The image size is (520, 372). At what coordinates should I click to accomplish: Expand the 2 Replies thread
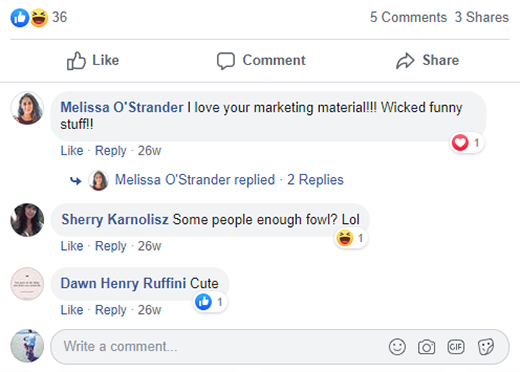pyautogui.click(x=315, y=180)
